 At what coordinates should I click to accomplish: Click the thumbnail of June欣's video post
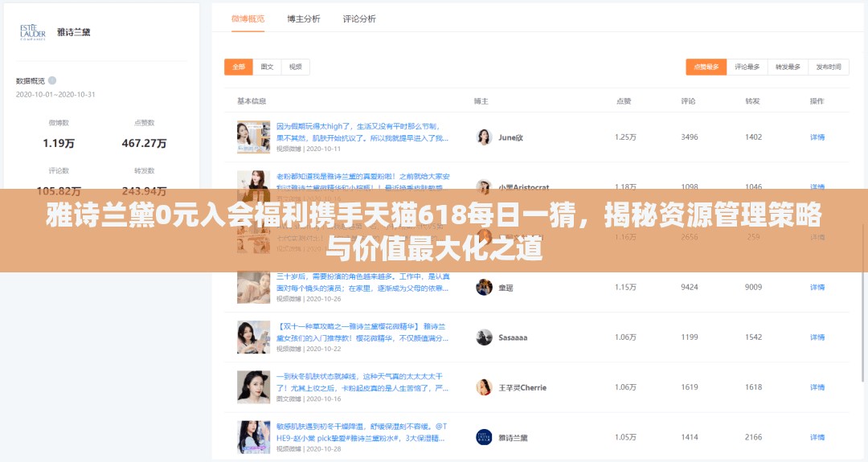tap(253, 137)
